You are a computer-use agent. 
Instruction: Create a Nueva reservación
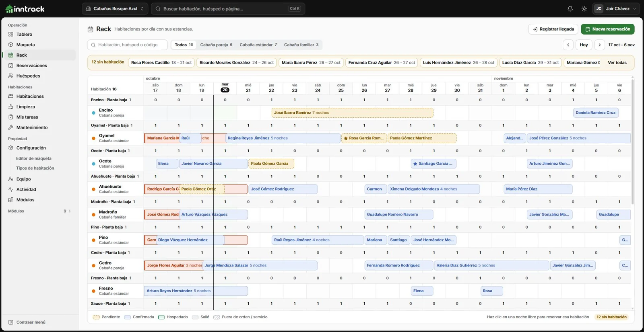click(607, 29)
